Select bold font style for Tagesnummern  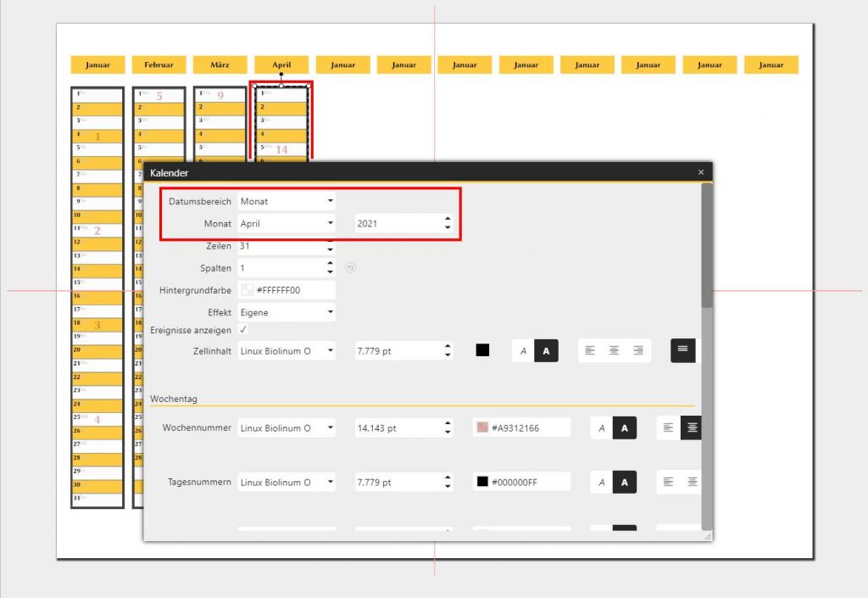(625, 483)
